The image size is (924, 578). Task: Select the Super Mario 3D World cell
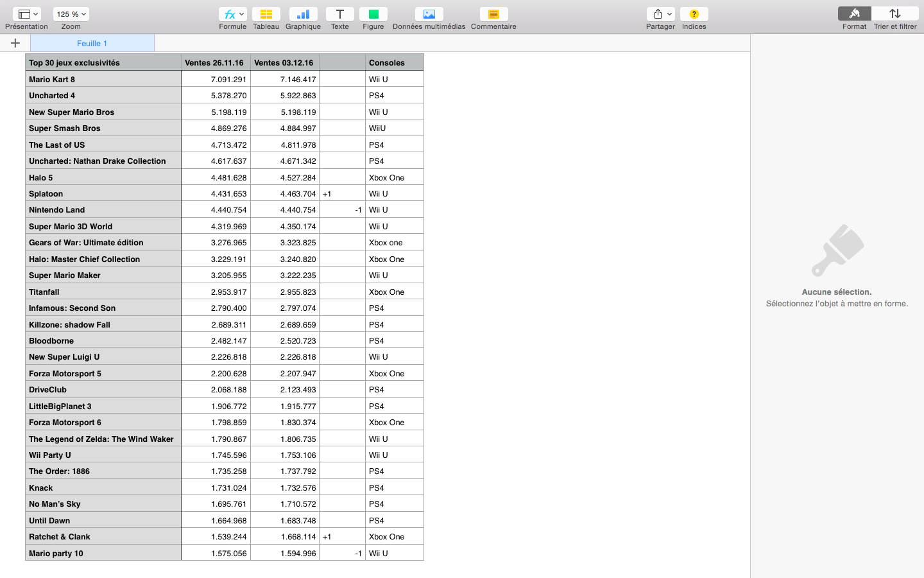[x=103, y=226]
